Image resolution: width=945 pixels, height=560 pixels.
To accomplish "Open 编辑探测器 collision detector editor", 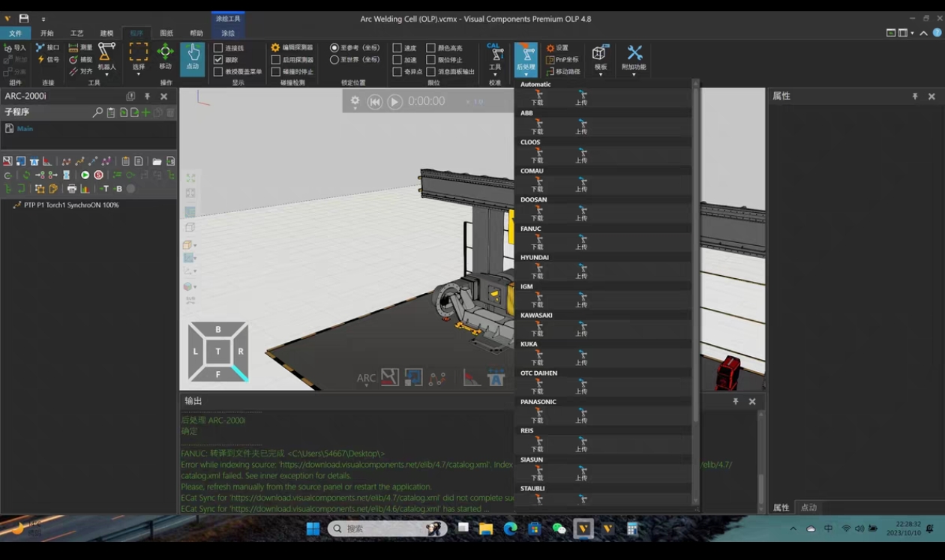I will pos(292,48).
